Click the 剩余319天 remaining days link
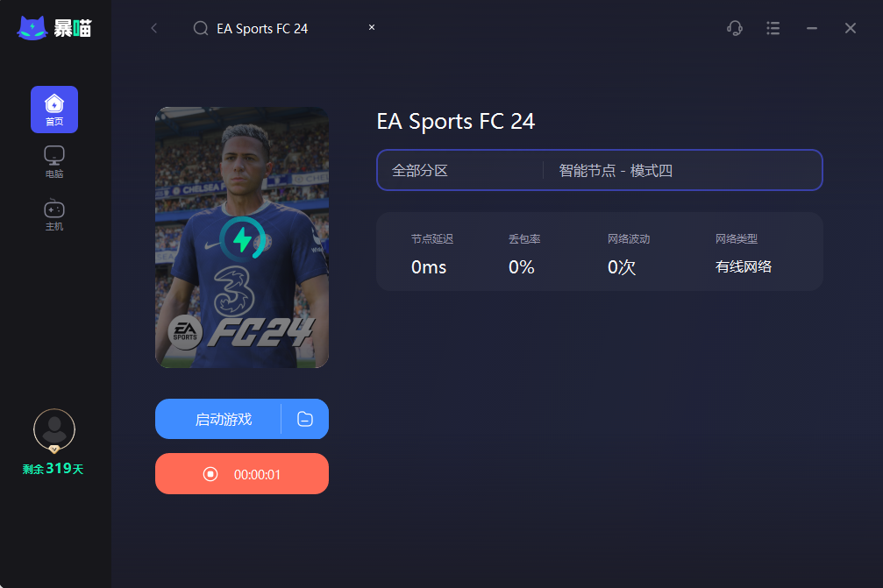 53,469
